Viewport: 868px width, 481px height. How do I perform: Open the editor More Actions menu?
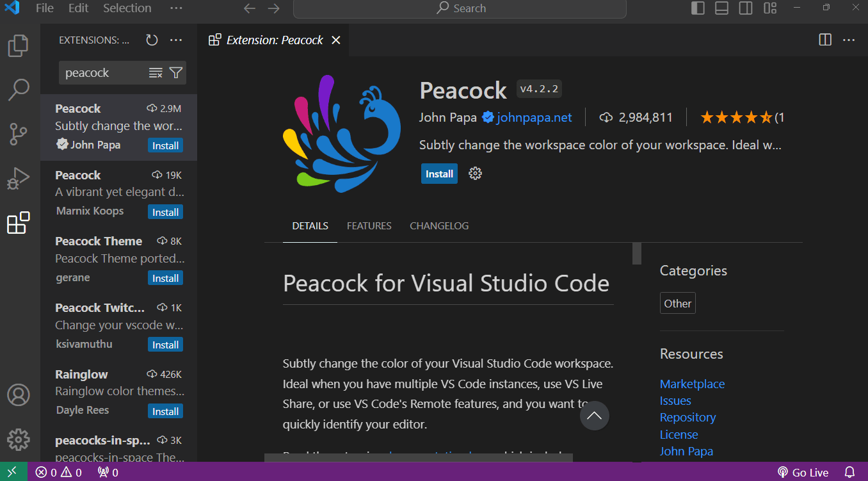[x=849, y=39]
